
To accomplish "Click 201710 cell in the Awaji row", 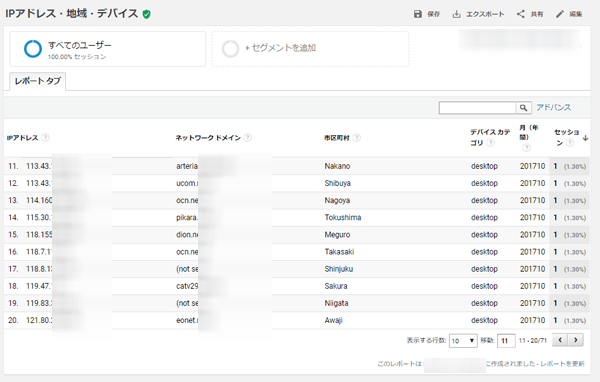I will coord(532,320).
